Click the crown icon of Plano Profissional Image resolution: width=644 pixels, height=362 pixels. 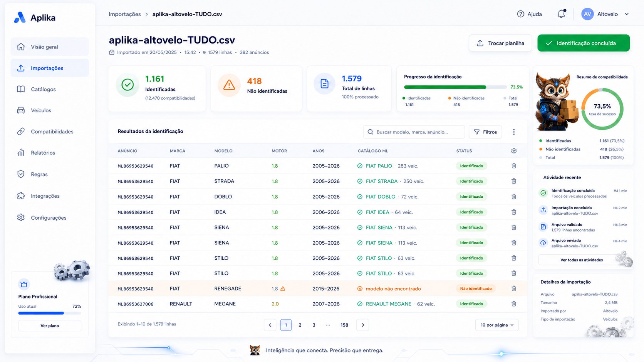24,284
